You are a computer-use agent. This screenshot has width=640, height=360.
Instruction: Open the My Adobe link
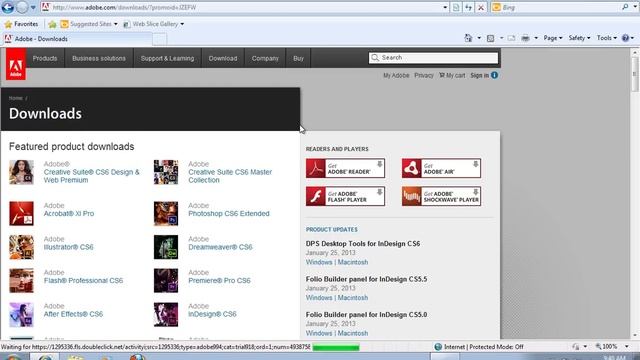pyautogui.click(x=396, y=76)
